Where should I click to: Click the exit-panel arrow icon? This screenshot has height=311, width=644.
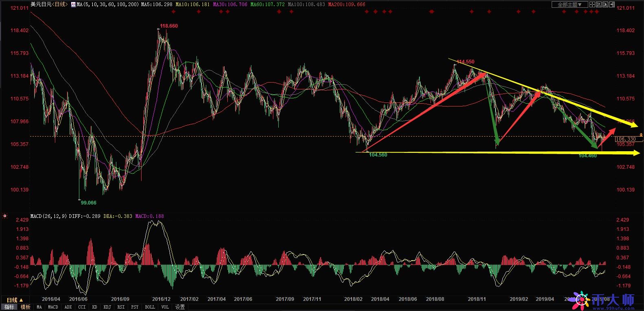(612, 4)
